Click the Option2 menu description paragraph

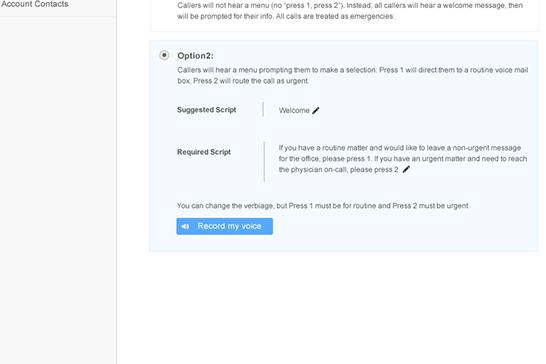click(x=352, y=75)
